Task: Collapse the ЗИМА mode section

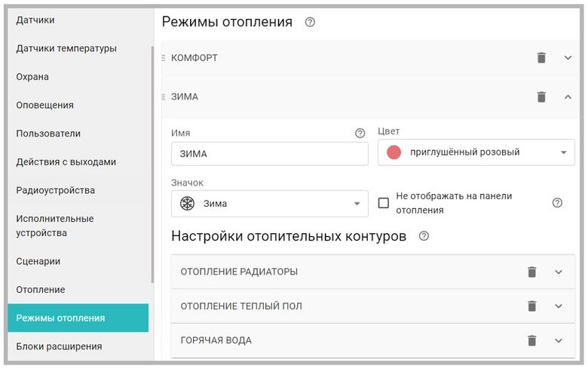Action: tap(568, 97)
